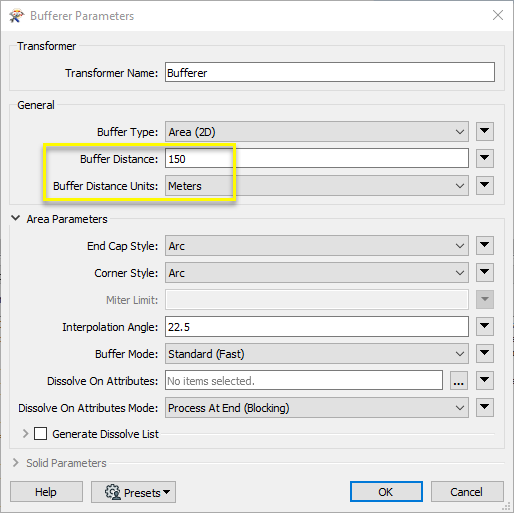Open ellipsis browse button for Dissolve On Attributes

pos(459,380)
